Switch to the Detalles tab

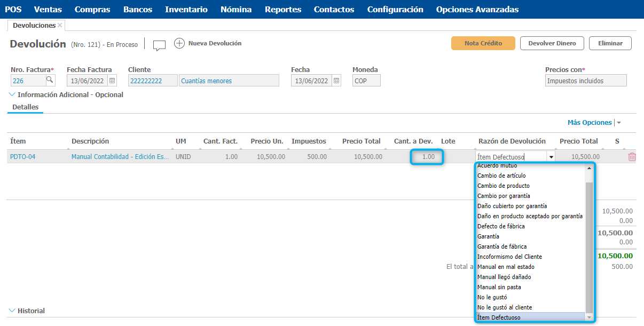pyautogui.click(x=25, y=107)
